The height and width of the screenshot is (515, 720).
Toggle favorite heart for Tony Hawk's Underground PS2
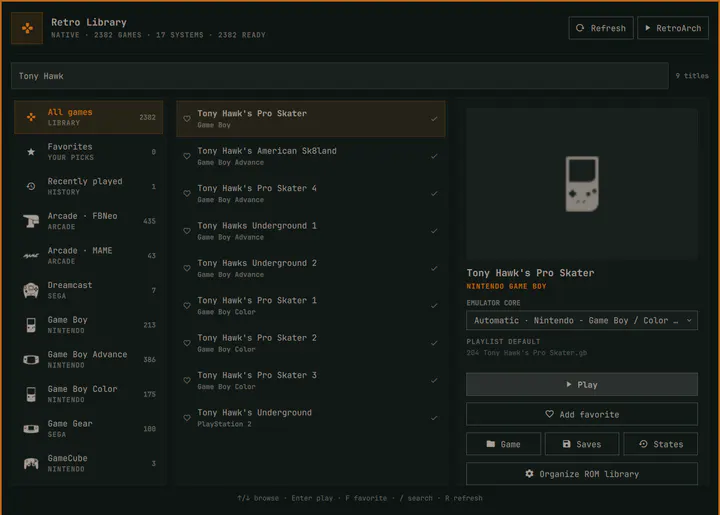click(x=187, y=418)
